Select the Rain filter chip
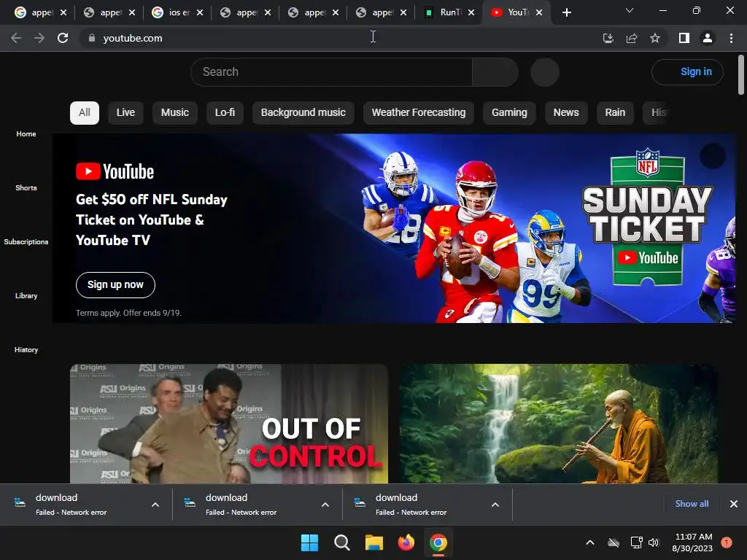 click(615, 113)
